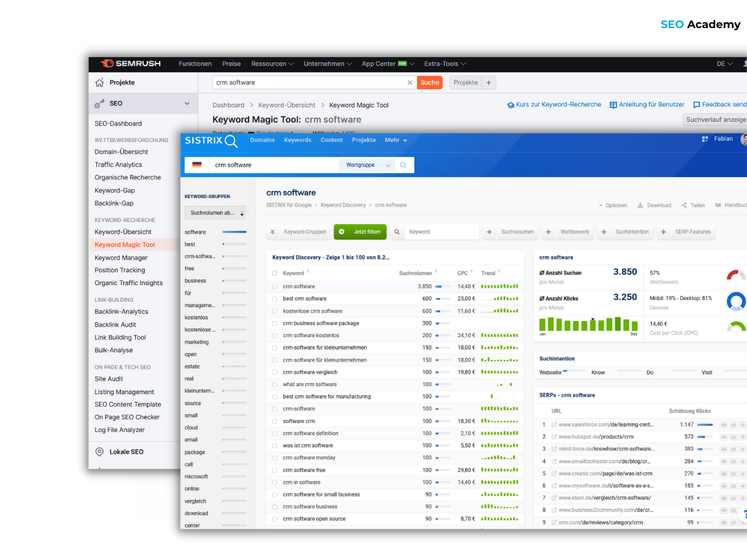
Task: Check the box for 'crm software vergleich'
Action: (275, 372)
